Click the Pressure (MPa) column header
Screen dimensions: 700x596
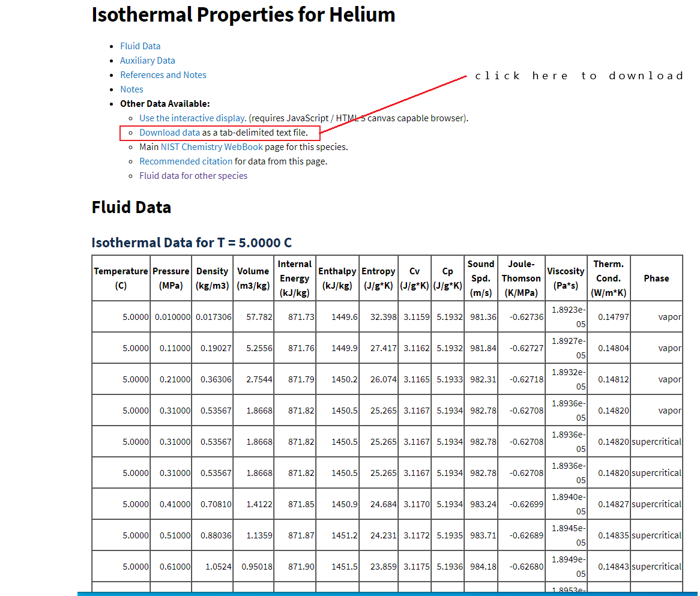(x=171, y=278)
